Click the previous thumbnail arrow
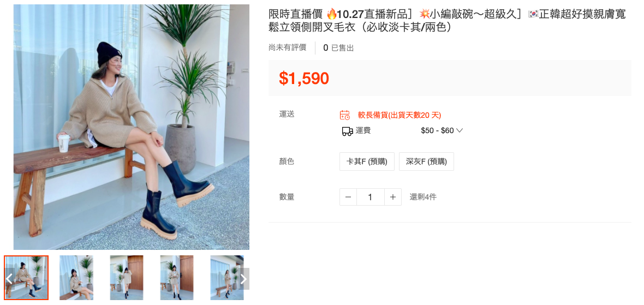The width and height of the screenshot is (644, 305). (x=9, y=279)
